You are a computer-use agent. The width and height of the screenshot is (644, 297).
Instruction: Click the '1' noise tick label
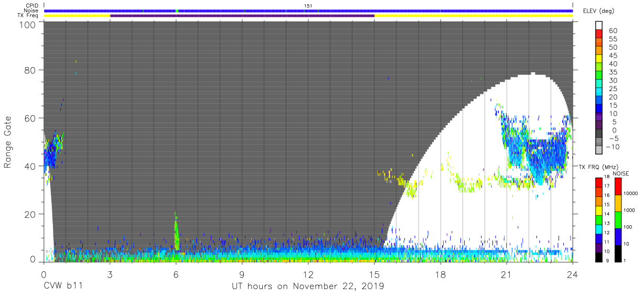coord(624,260)
